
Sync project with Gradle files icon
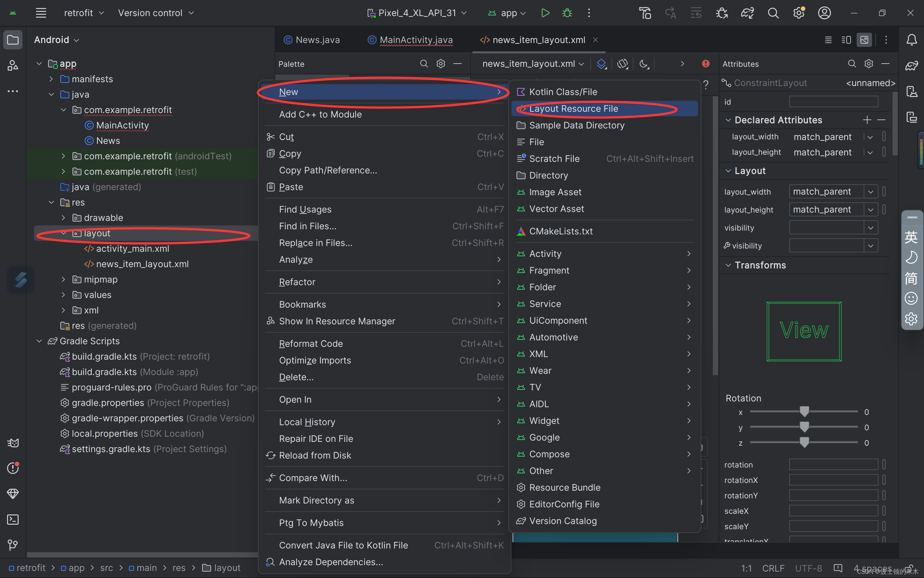click(x=747, y=13)
